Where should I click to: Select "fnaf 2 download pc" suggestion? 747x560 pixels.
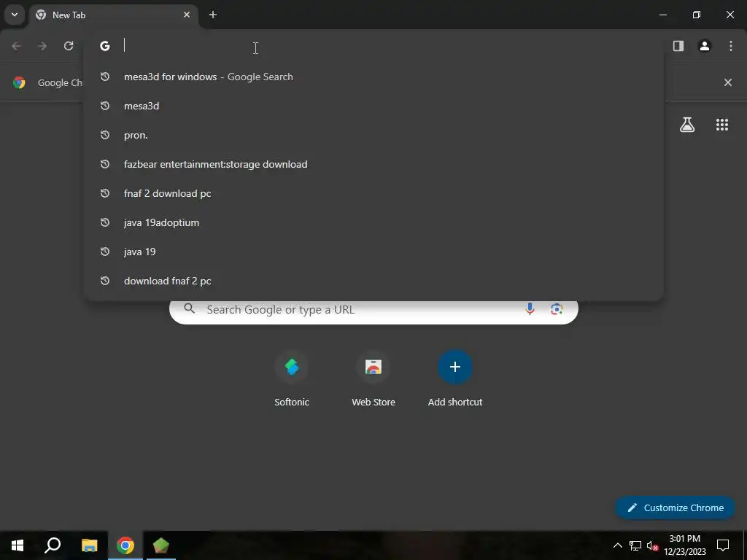[373, 193]
